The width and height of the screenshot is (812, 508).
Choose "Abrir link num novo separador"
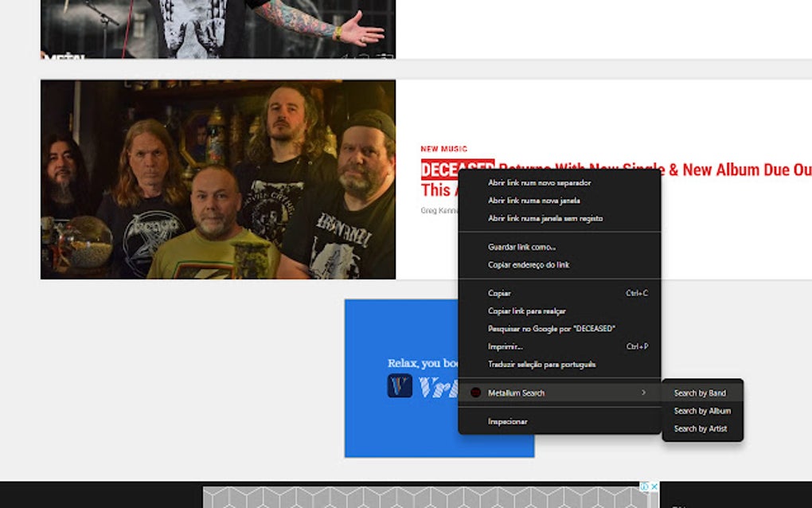[x=538, y=182]
